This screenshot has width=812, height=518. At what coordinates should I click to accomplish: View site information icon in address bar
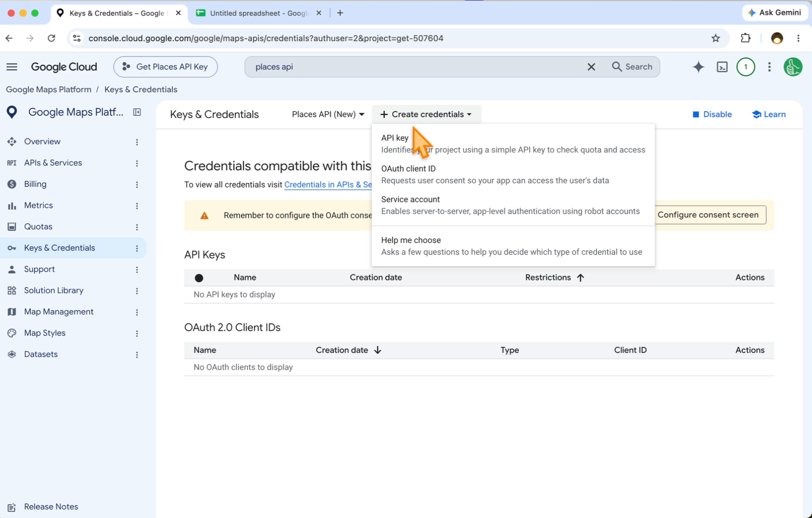click(x=76, y=38)
